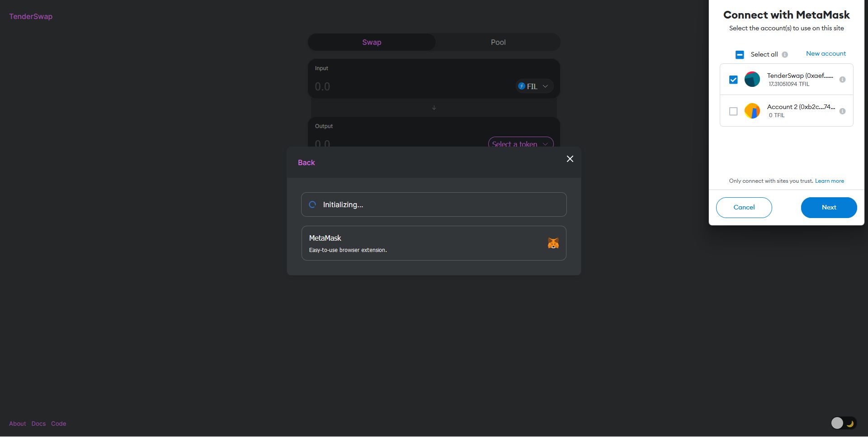Image resolution: width=868 pixels, height=437 pixels.
Task: Click the swap direction arrow
Action: pyautogui.click(x=434, y=108)
